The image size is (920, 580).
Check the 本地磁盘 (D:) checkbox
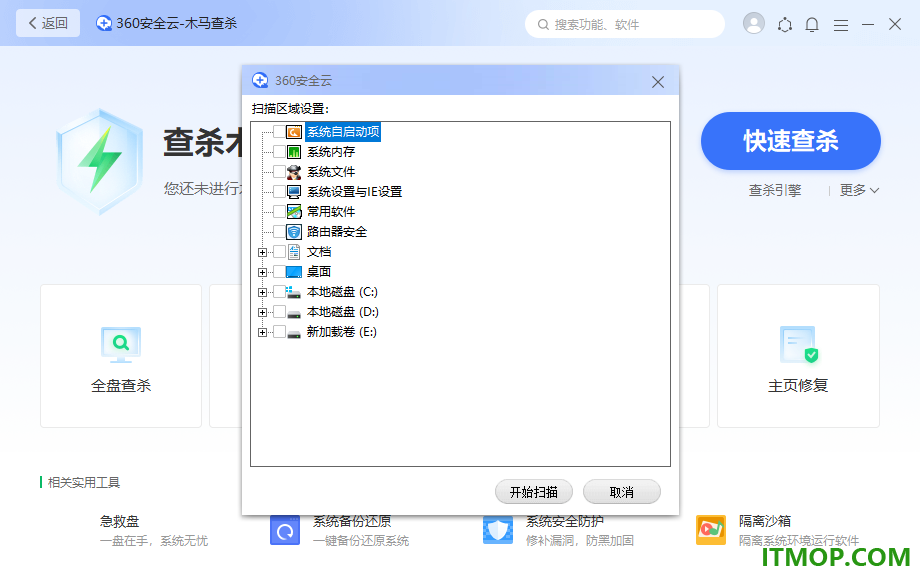coord(279,312)
